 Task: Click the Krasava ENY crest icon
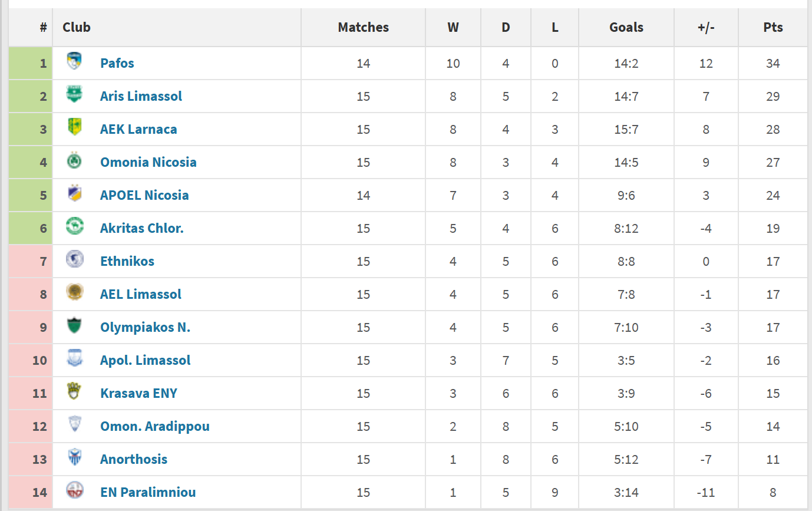click(74, 392)
